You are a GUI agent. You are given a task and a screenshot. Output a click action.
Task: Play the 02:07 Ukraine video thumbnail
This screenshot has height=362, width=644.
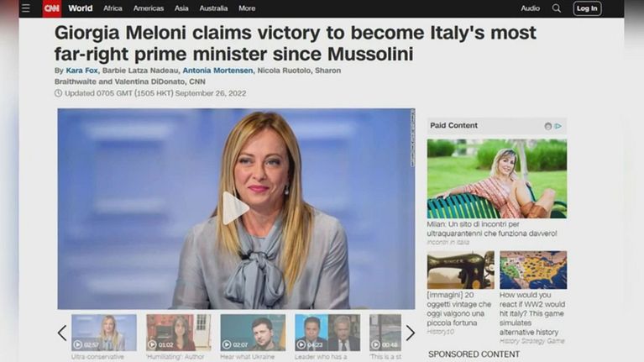[x=253, y=333]
